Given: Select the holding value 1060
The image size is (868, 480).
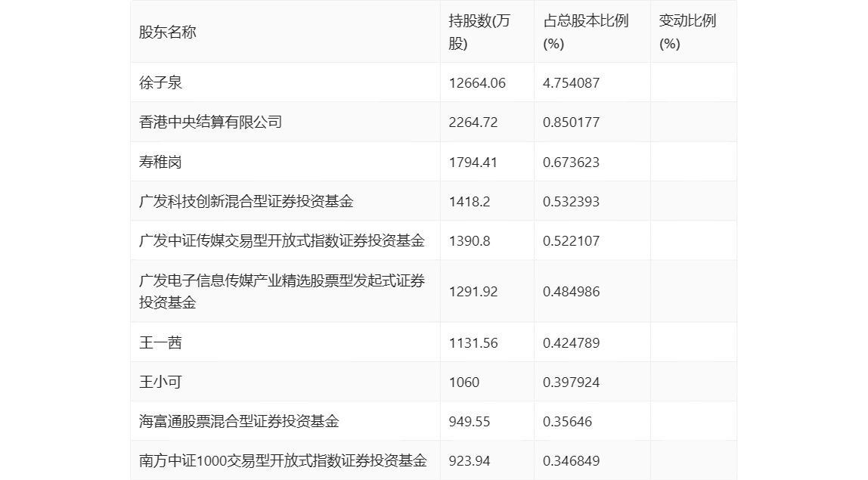Looking at the screenshot, I should pos(464,382).
